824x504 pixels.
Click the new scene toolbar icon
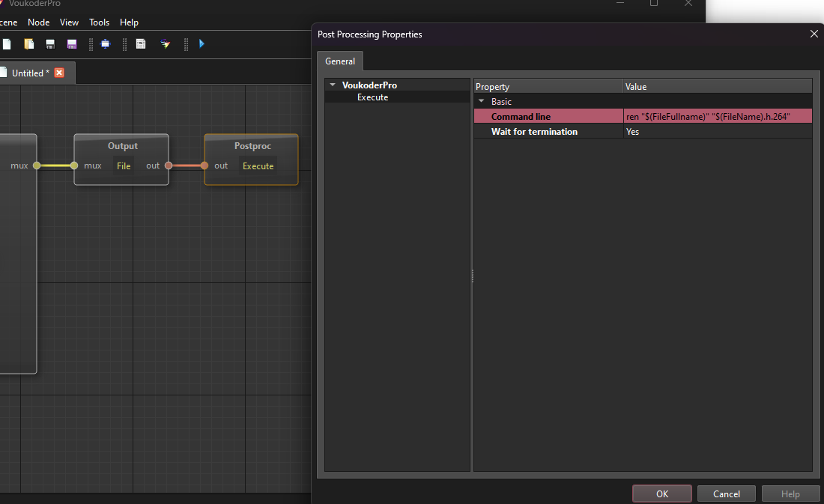7,44
